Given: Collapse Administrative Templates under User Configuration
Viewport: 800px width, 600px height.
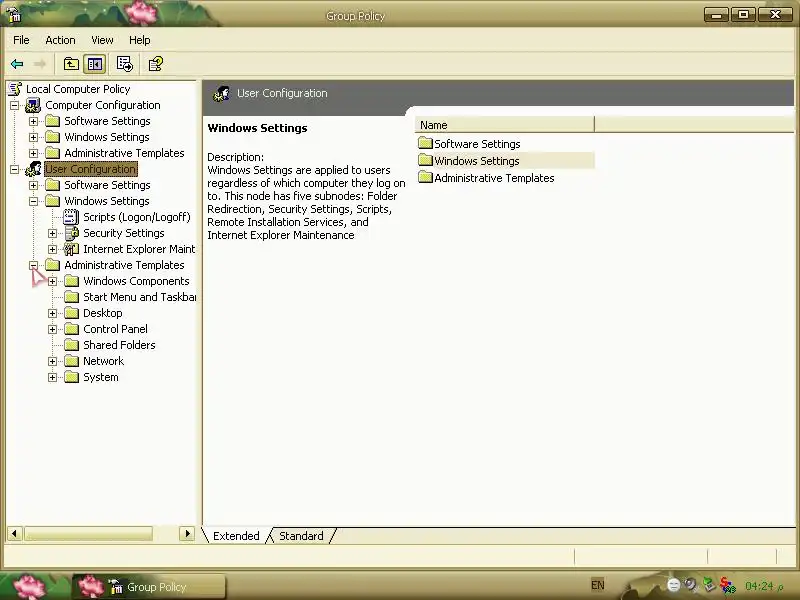Looking at the screenshot, I should (x=33, y=265).
